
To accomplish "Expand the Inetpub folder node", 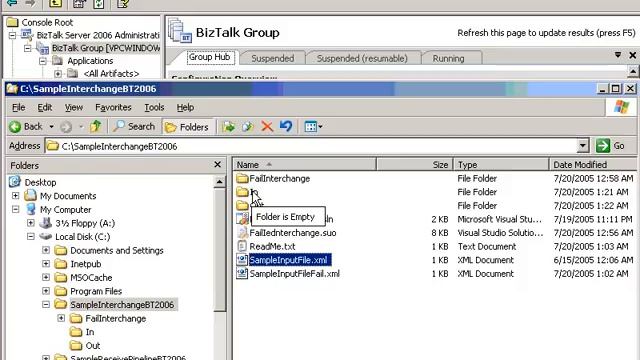I will pyautogui.click(x=46, y=264).
